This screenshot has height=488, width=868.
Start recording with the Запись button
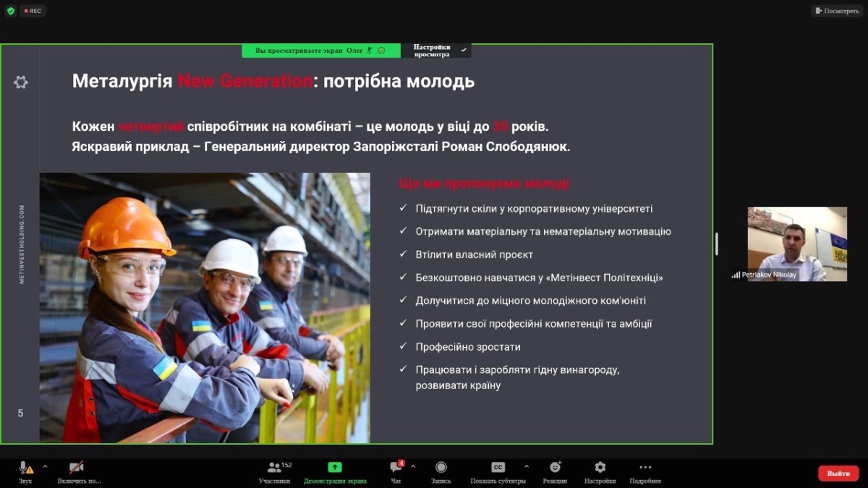coord(441,468)
